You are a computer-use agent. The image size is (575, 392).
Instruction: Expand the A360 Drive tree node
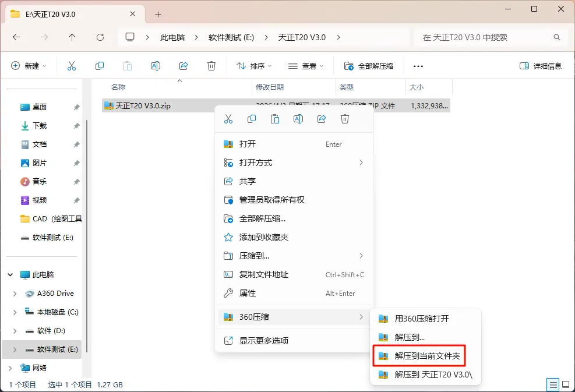[15, 294]
